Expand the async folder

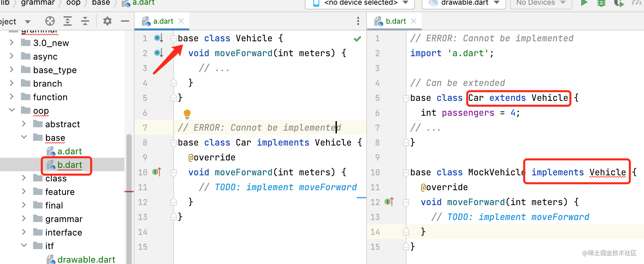12,56
